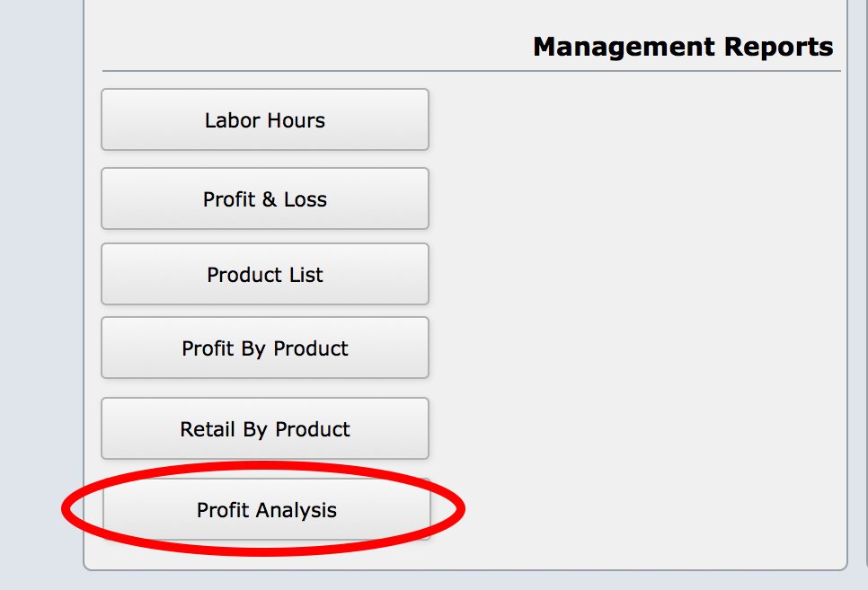This screenshot has height=590, width=868.
Task: Click the button above Profit By Product
Action: click(x=264, y=274)
